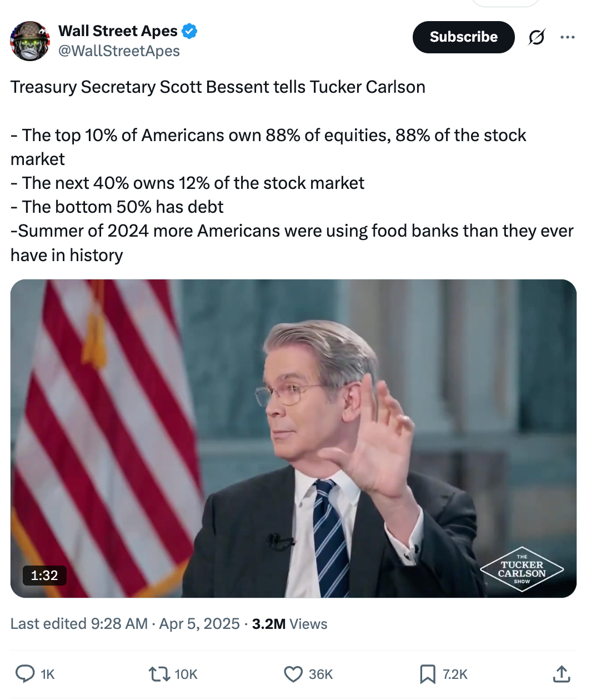Play the Scott Bessent interview video
This screenshot has height=700, width=591.
(293, 438)
